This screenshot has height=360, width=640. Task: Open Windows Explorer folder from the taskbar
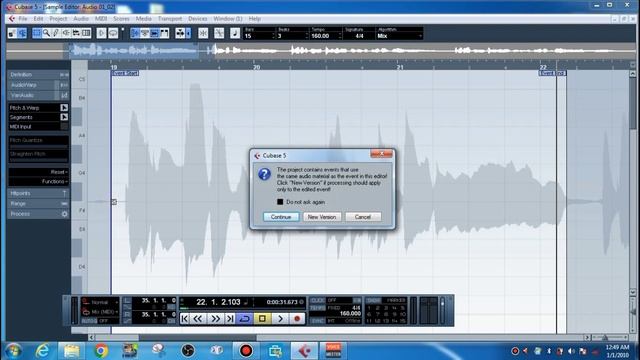(71, 351)
